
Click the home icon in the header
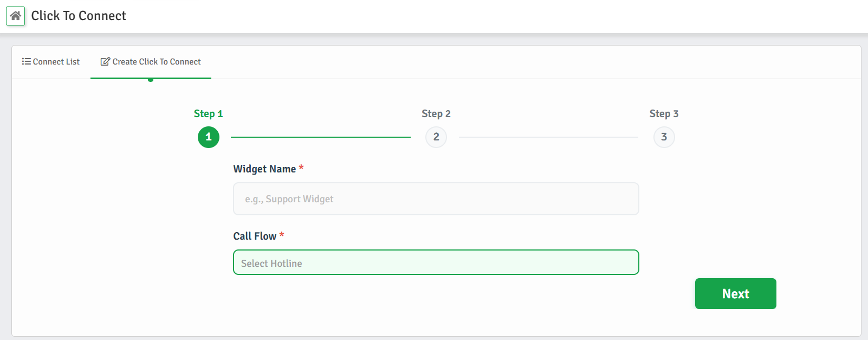coord(16,16)
